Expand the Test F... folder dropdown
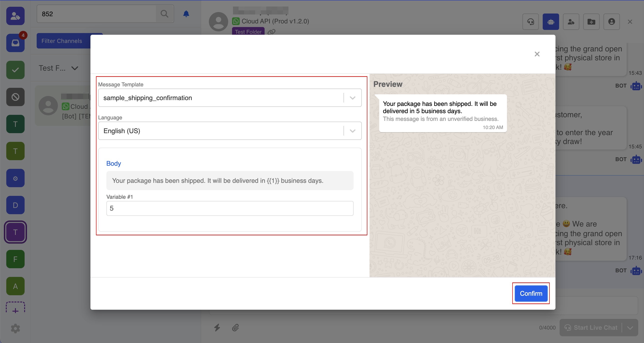Image resolution: width=644 pixels, height=343 pixels. pos(75,68)
